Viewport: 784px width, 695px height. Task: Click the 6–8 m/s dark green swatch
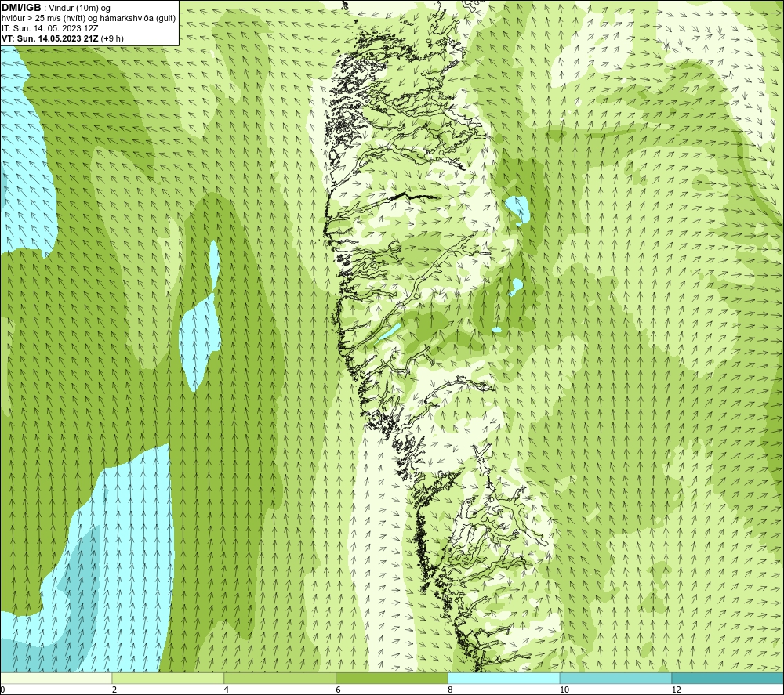[x=392, y=678]
